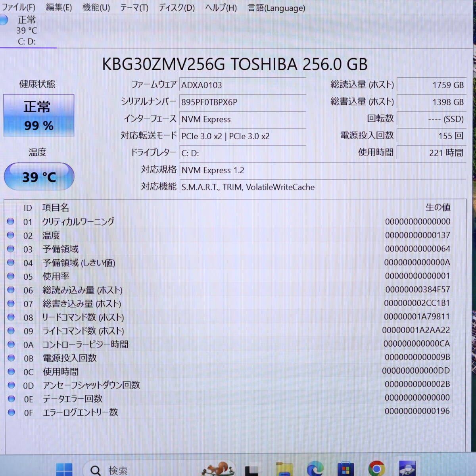Open the ディスク(D) menu
476x476 pixels.
[x=177, y=8]
